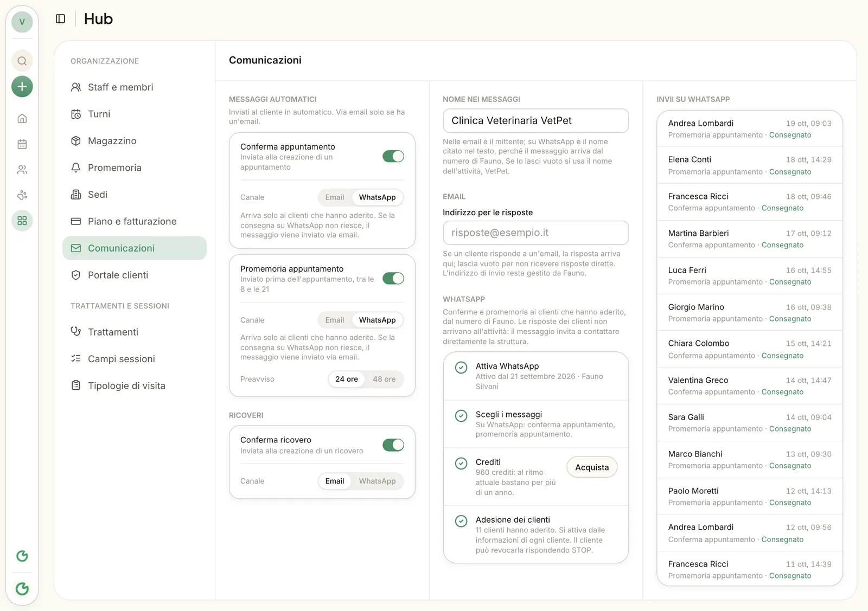Click the user avatar V icon
Viewport: 868px width, 611px height.
pos(22,22)
